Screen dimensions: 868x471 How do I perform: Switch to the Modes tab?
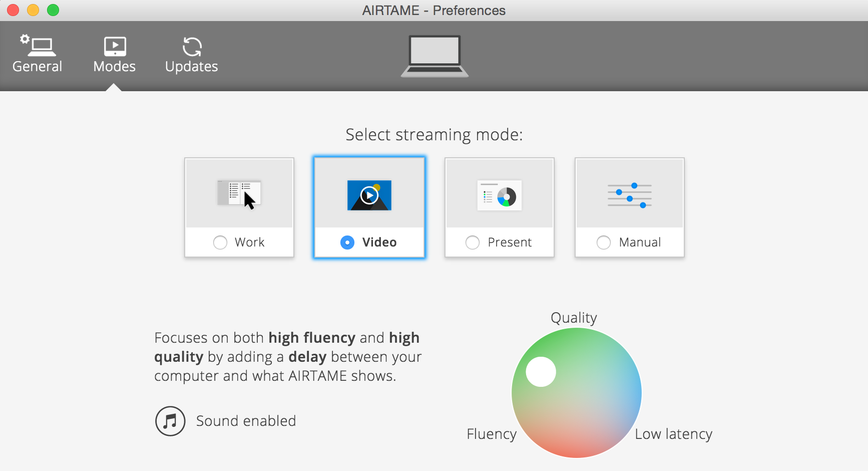click(115, 54)
